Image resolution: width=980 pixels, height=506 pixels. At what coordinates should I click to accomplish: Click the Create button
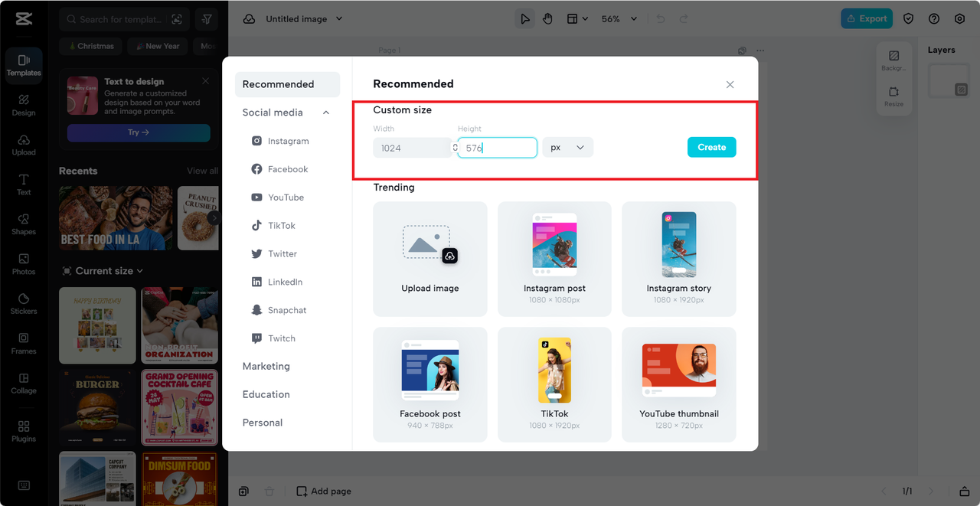711,147
